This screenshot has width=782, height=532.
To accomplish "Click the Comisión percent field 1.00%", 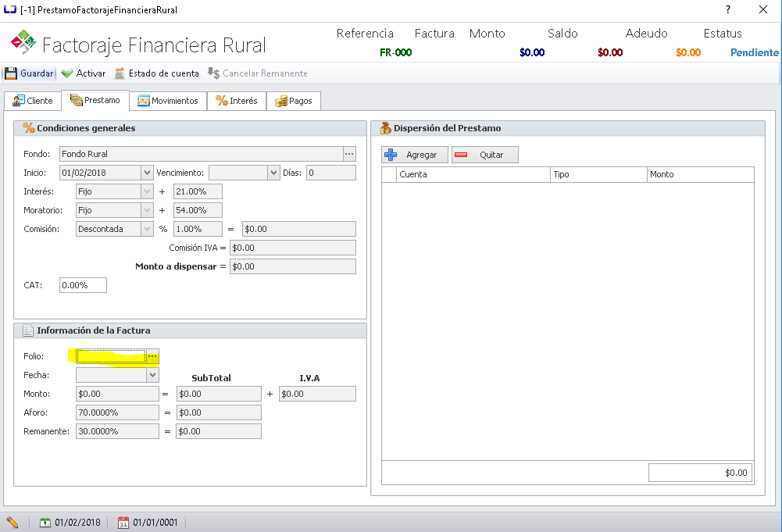I will click(x=198, y=230).
